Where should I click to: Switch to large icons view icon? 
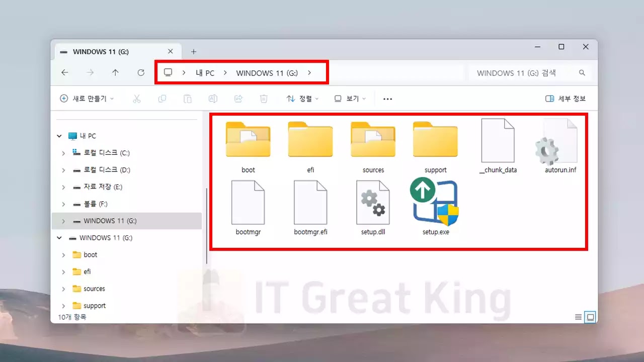point(591,317)
